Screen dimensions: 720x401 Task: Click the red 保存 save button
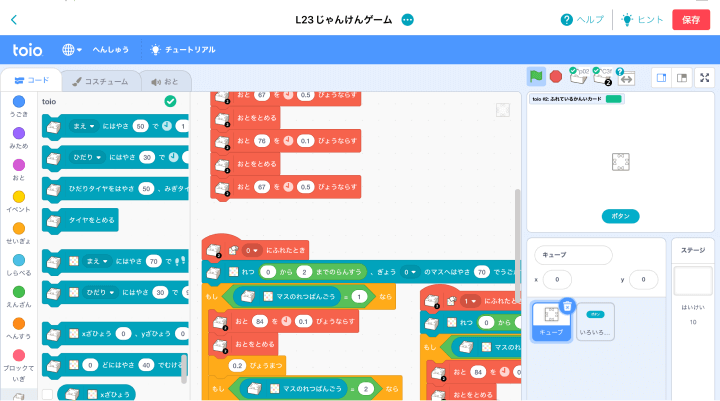[691, 20]
